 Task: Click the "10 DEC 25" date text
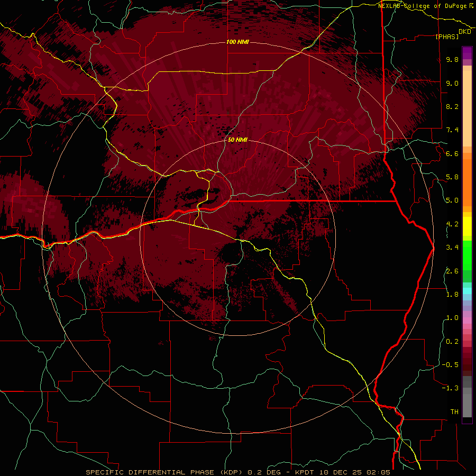pos(341,472)
